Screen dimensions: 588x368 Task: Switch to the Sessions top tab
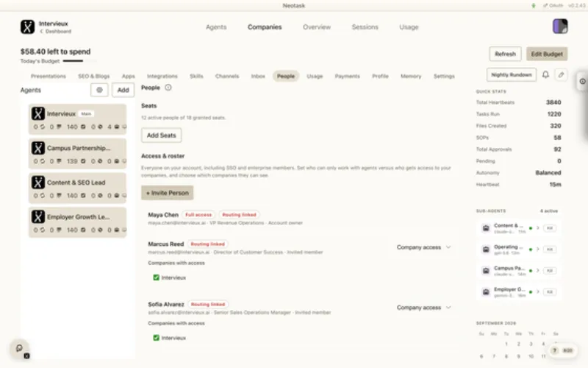[365, 27]
